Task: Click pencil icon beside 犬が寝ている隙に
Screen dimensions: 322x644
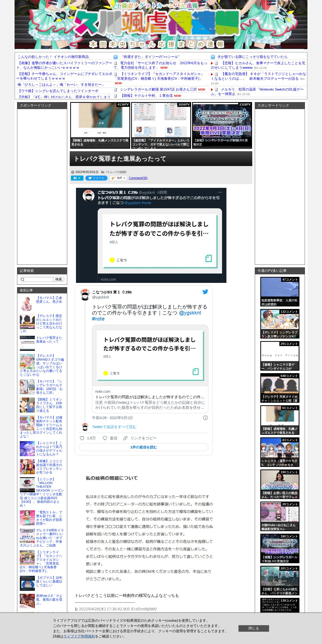Action: (x=213, y=57)
